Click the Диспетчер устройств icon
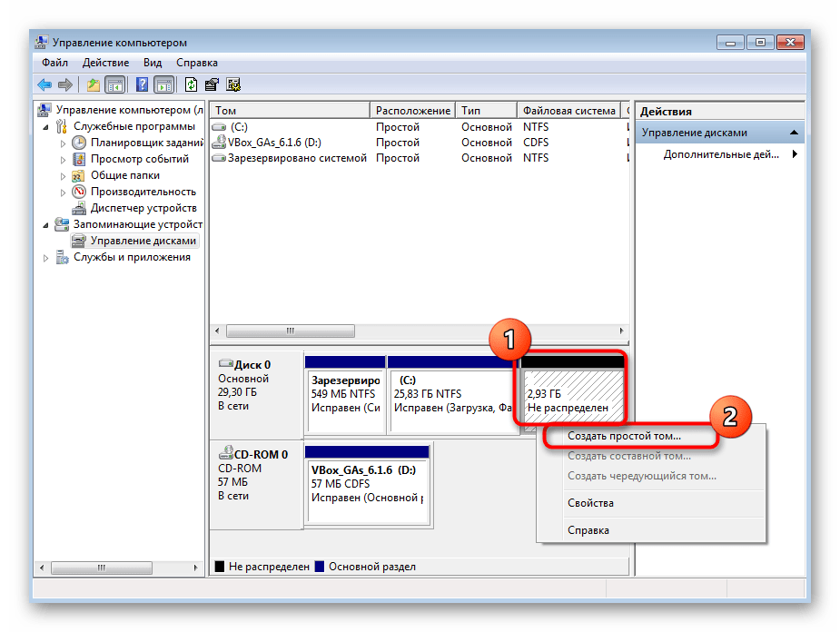The height and width of the screenshot is (632, 840). point(79,208)
